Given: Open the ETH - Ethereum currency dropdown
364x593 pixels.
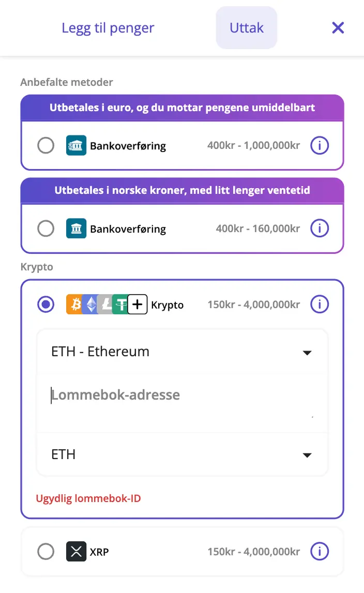Looking at the screenshot, I should 182,352.
